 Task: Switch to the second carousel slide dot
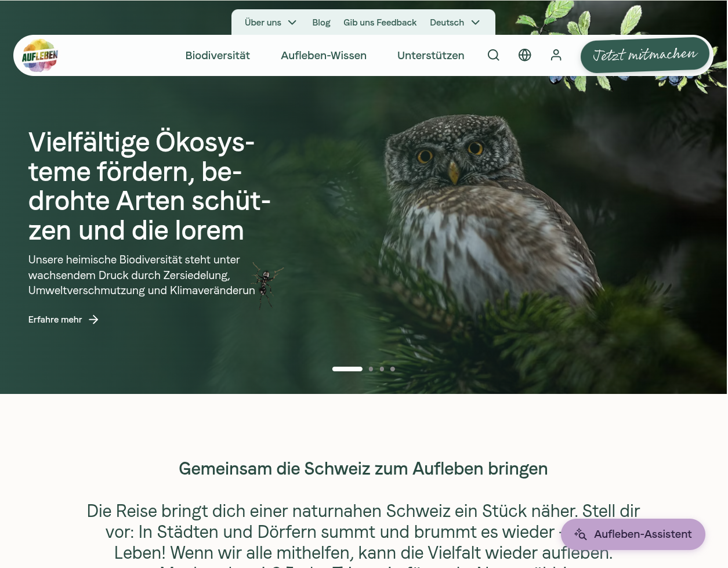[x=371, y=369]
